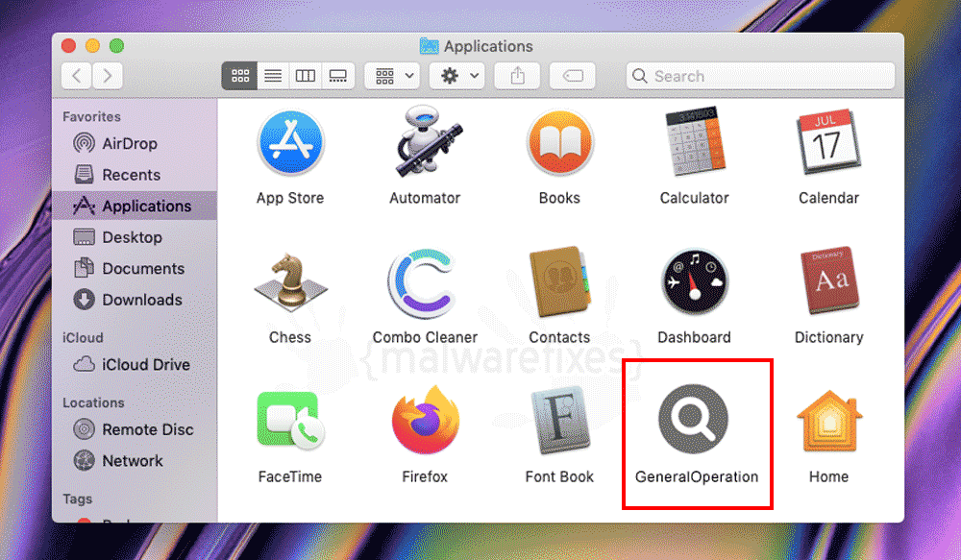961x560 pixels.
Task: Click the iCloud section header
Action: tap(83, 337)
